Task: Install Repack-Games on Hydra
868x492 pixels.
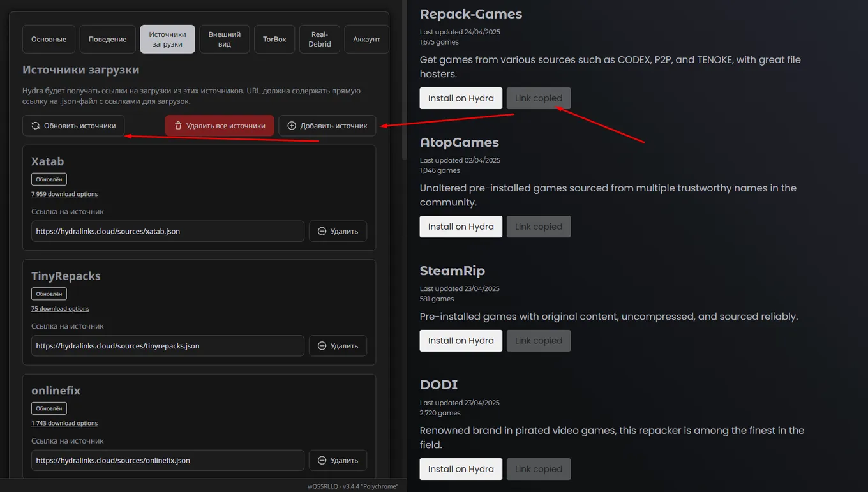Action: click(x=461, y=98)
